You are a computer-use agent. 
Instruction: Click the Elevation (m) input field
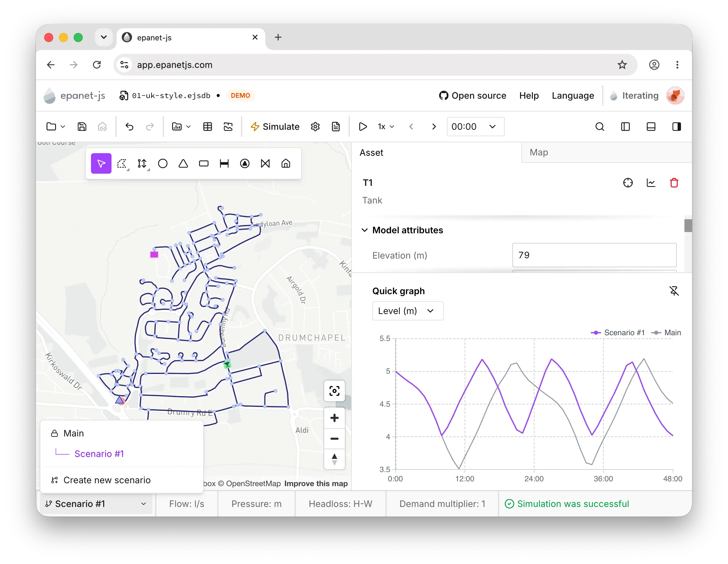click(x=594, y=255)
